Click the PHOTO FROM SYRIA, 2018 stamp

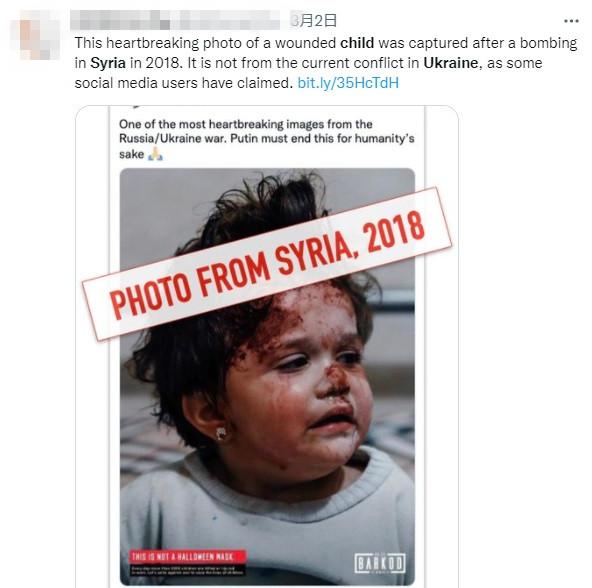(267, 264)
